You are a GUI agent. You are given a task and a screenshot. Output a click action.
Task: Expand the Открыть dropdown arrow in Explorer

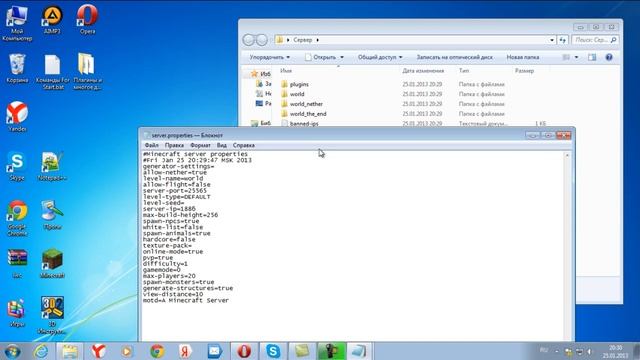click(342, 57)
